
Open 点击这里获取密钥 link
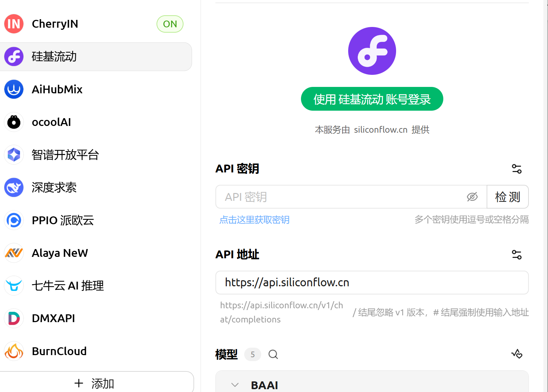pos(254,220)
